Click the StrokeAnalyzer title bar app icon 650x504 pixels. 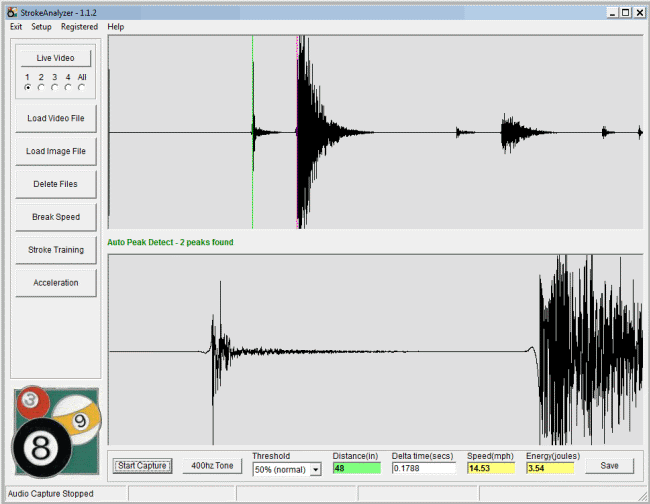pos(10,12)
